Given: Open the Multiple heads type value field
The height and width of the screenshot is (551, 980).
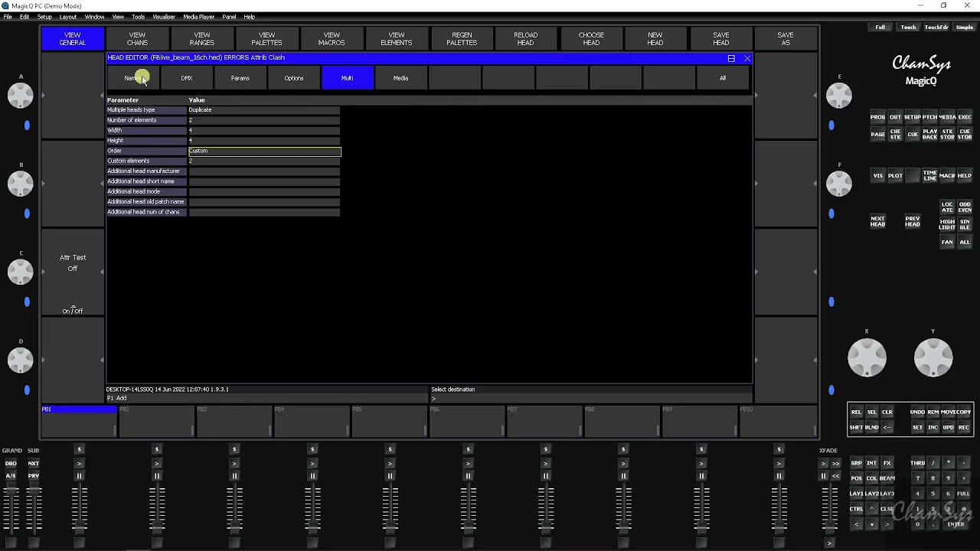Looking at the screenshot, I should pyautogui.click(x=264, y=110).
